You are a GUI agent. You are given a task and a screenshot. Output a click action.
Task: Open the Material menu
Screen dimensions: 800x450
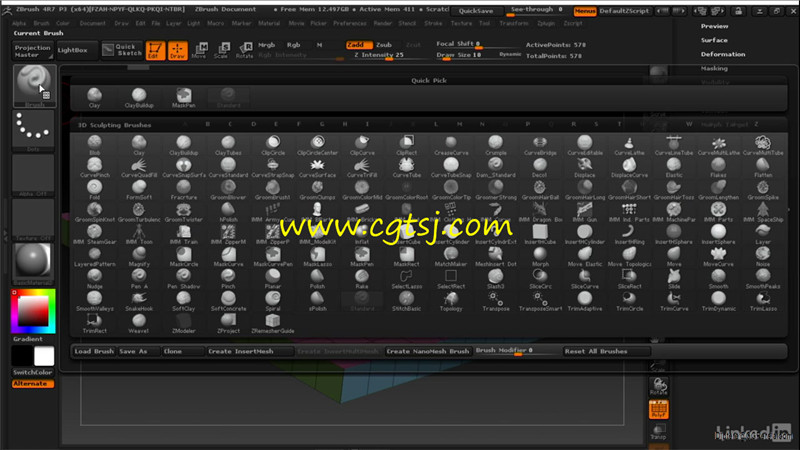(269, 23)
